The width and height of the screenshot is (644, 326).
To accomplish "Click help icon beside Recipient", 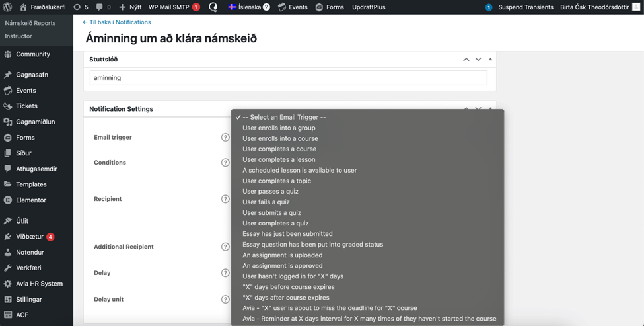I will click(x=225, y=199).
